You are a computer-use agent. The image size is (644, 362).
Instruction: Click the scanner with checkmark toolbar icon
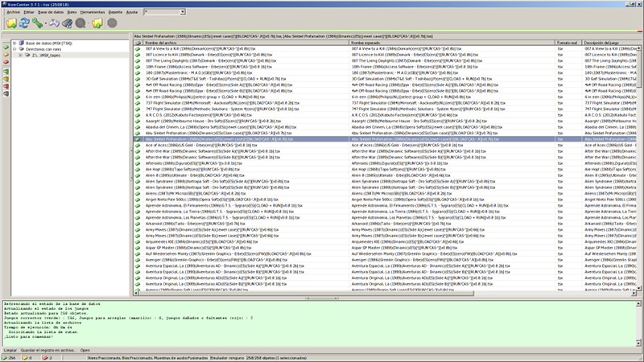click(68, 23)
